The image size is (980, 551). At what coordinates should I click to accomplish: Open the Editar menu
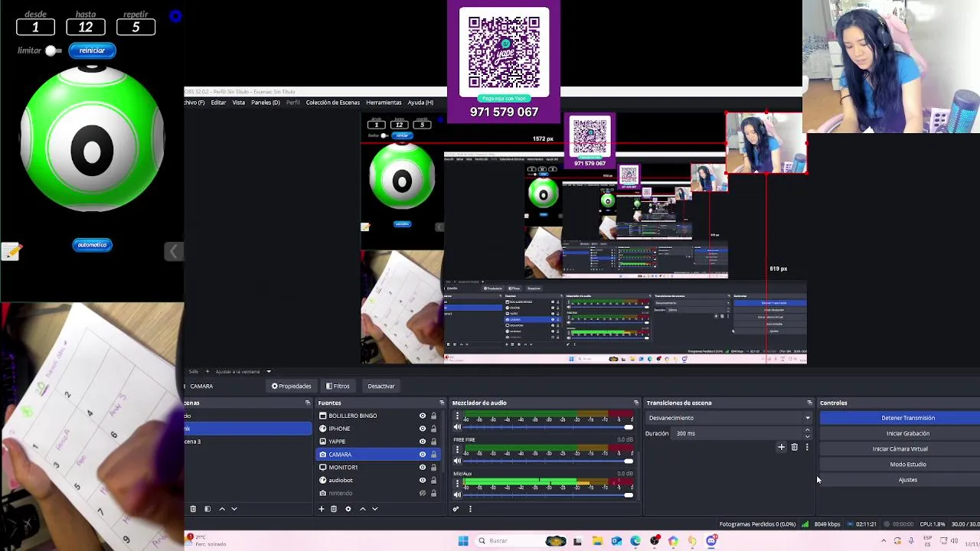point(218,103)
